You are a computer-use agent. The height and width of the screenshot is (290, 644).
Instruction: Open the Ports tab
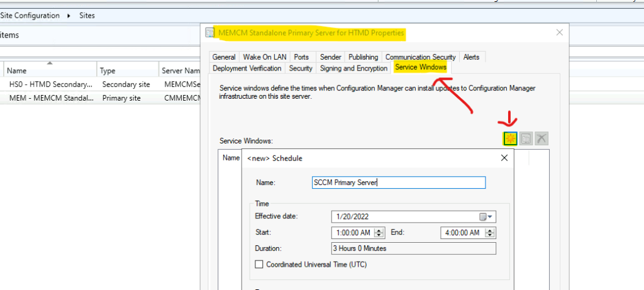[x=301, y=57]
